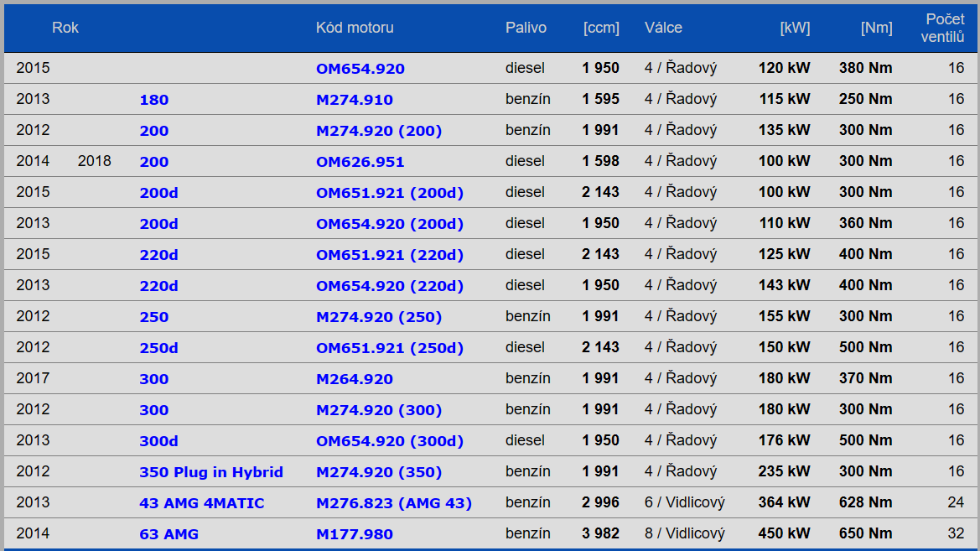Click the 2018 end year cell

coord(95,161)
